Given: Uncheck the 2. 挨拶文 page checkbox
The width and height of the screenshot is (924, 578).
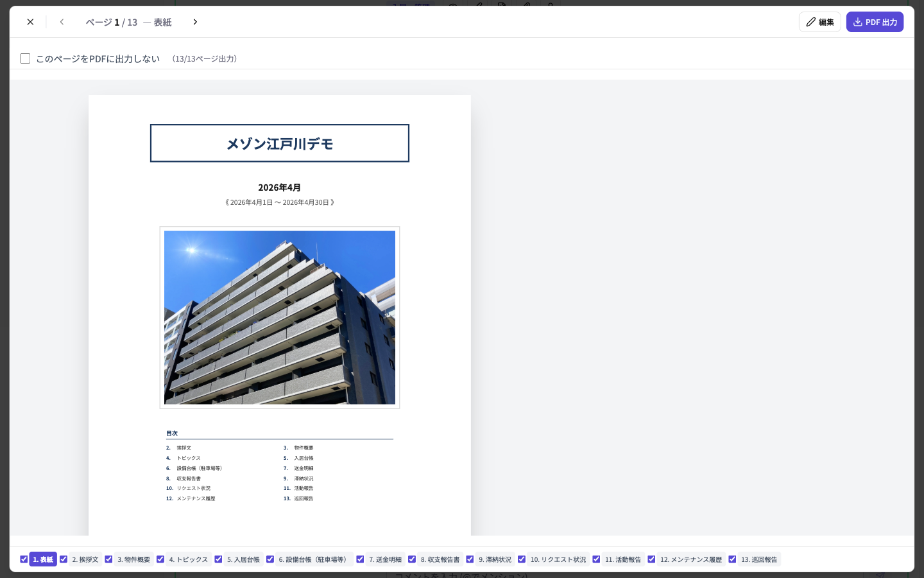Looking at the screenshot, I should [64, 559].
